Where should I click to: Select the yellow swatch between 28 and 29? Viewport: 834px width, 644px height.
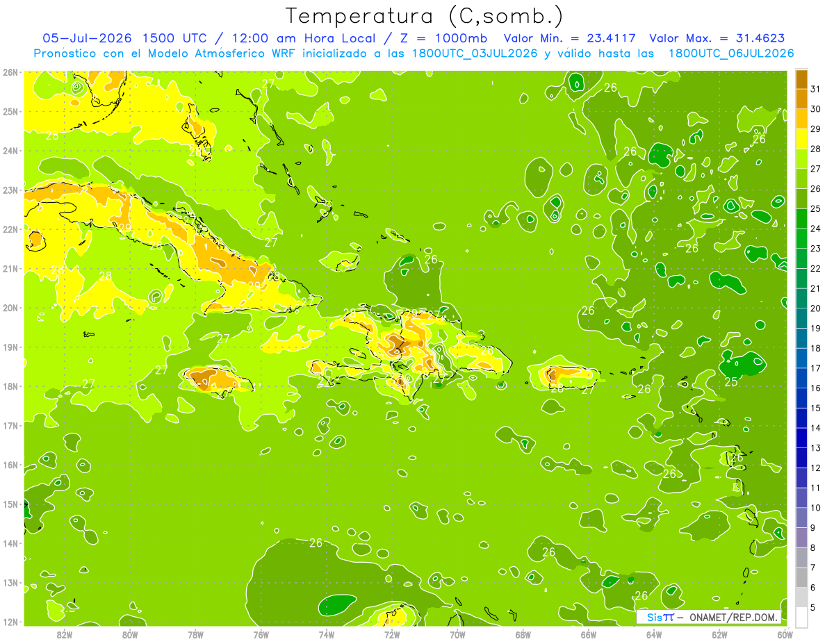coord(801,139)
